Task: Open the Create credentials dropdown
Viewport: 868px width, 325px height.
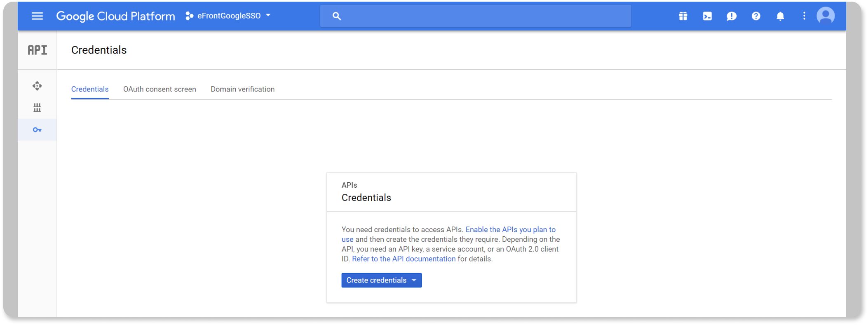Action: [381, 280]
